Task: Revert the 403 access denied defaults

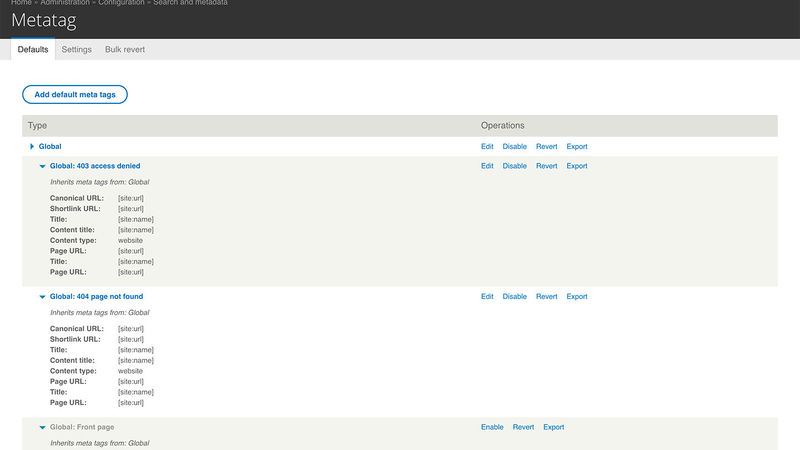Action: [546, 166]
